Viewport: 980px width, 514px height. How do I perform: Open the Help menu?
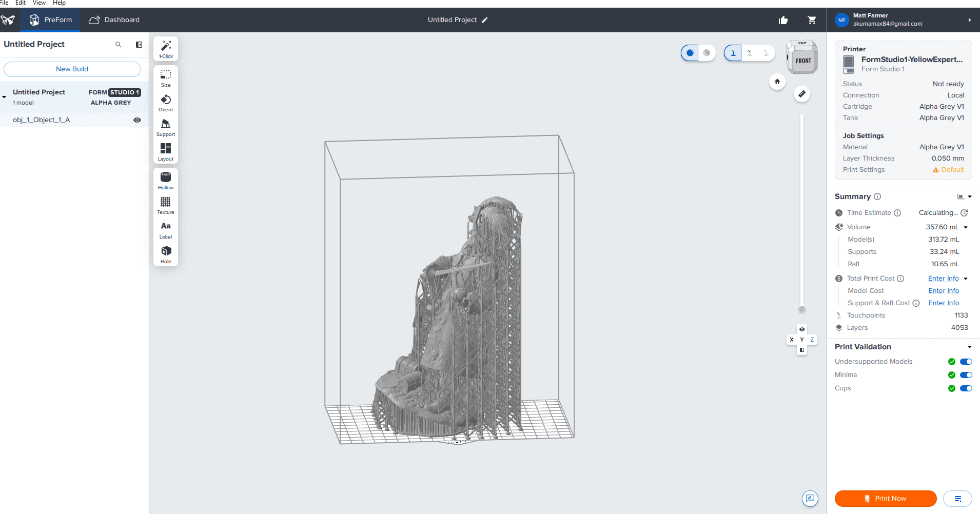[59, 3]
